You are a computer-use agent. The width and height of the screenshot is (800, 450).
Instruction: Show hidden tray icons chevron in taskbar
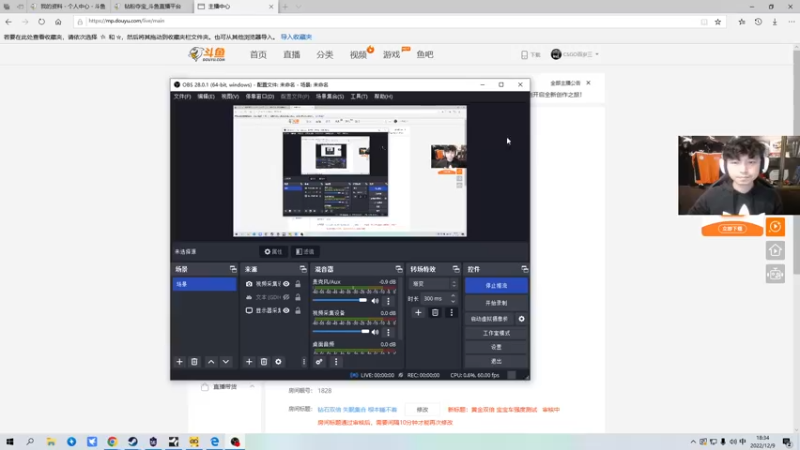[693, 442]
